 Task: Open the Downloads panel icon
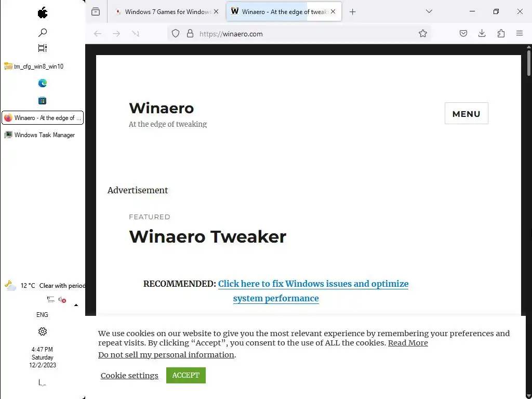(x=482, y=34)
